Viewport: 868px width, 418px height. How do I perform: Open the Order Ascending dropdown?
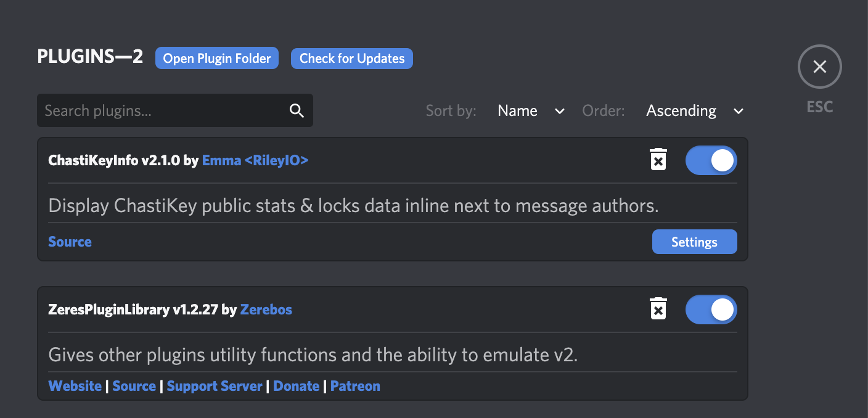pyautogui.click(x=695, y=111)
